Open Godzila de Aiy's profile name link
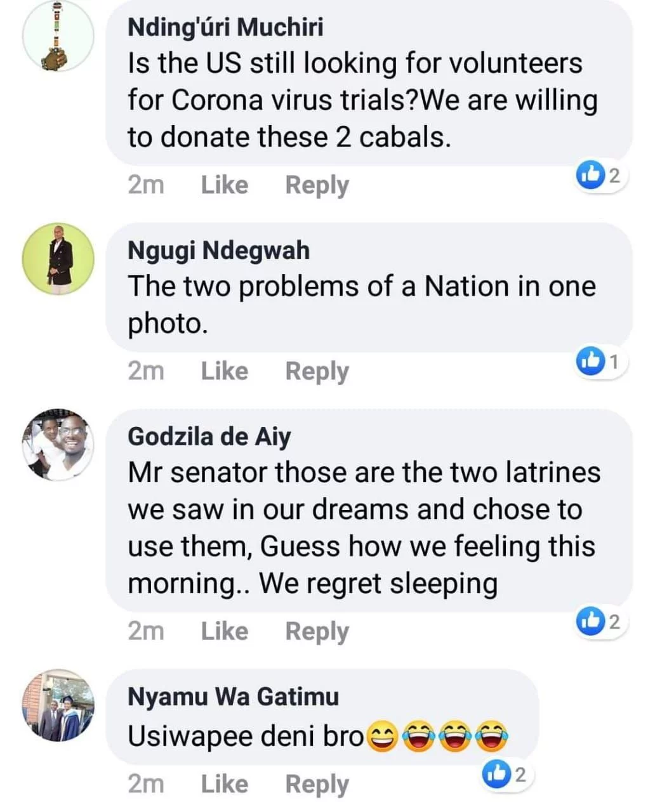The image size is (655, 812). click(x=209, y=436)
